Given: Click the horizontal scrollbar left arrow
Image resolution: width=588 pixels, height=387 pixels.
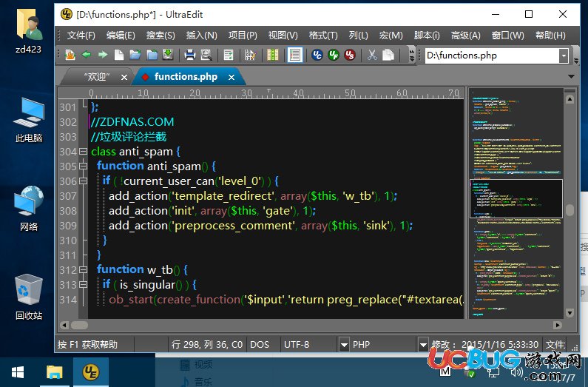Looking at the screenshot, I should (x=64, y=325).
